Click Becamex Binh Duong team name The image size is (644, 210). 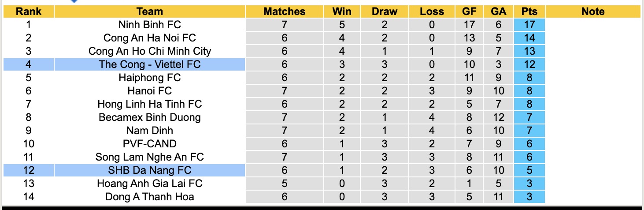point(150,117)
